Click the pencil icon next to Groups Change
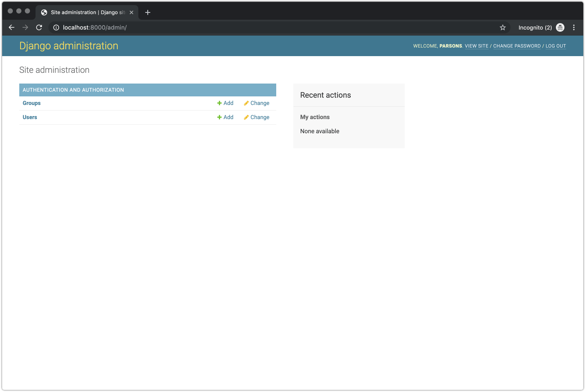 coord(246,103)
